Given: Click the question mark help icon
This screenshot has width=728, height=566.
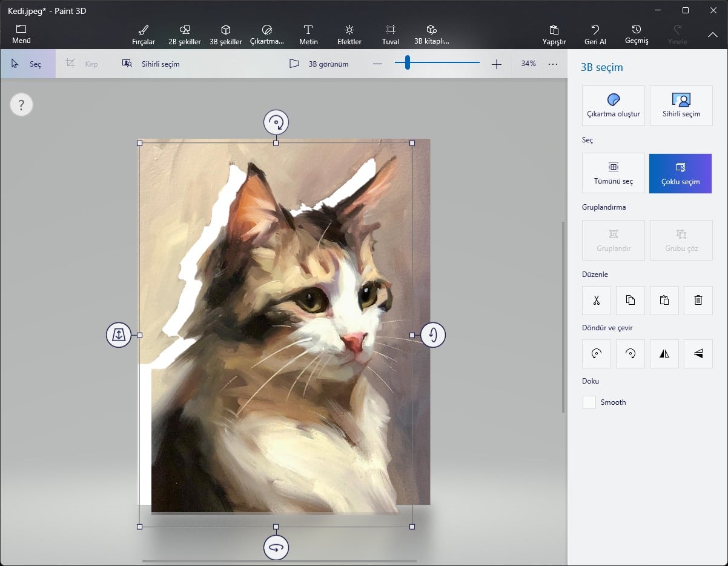Looking at the screenshot, I should click(21, 105).
